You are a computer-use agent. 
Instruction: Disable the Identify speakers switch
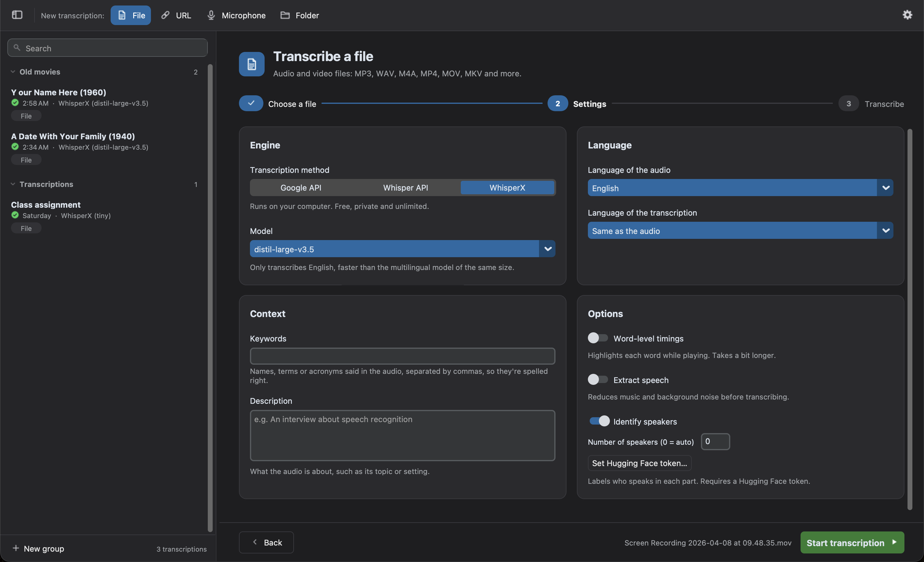[x=599, y=421]
